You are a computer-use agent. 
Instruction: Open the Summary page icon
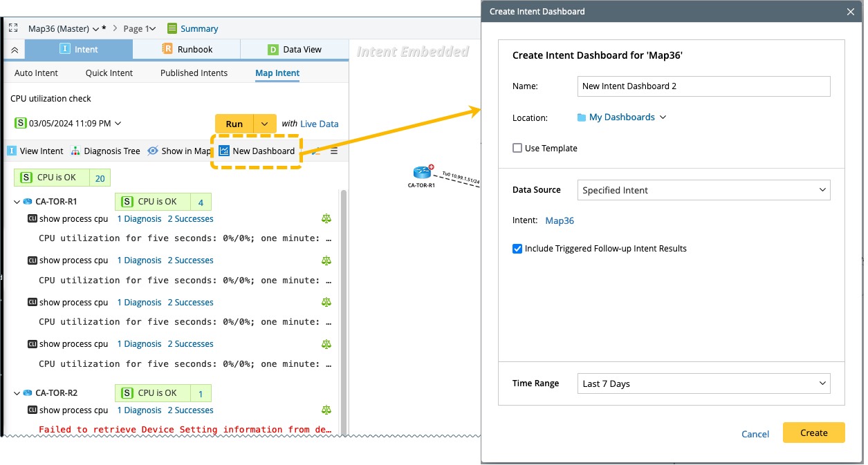[x=172, y=28]
